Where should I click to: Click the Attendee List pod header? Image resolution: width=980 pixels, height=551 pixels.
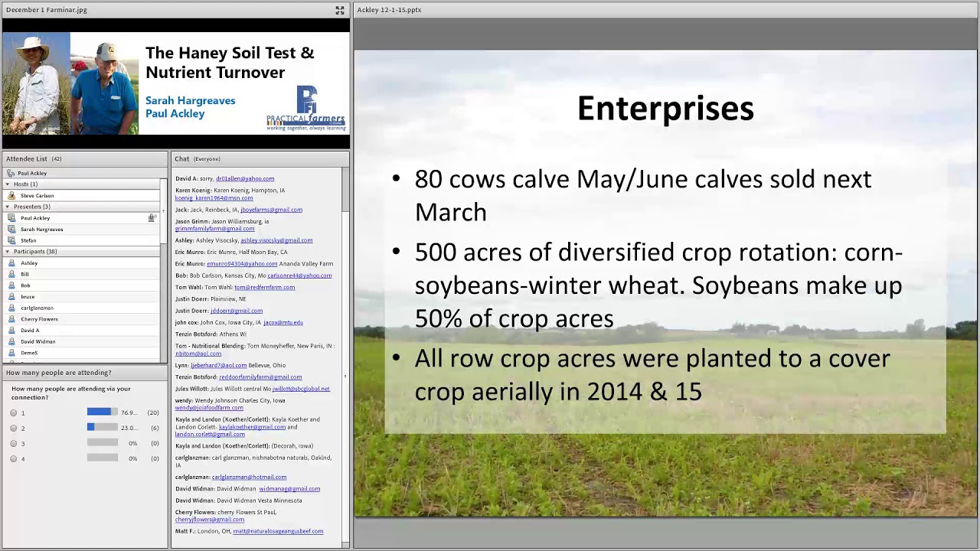84,158
